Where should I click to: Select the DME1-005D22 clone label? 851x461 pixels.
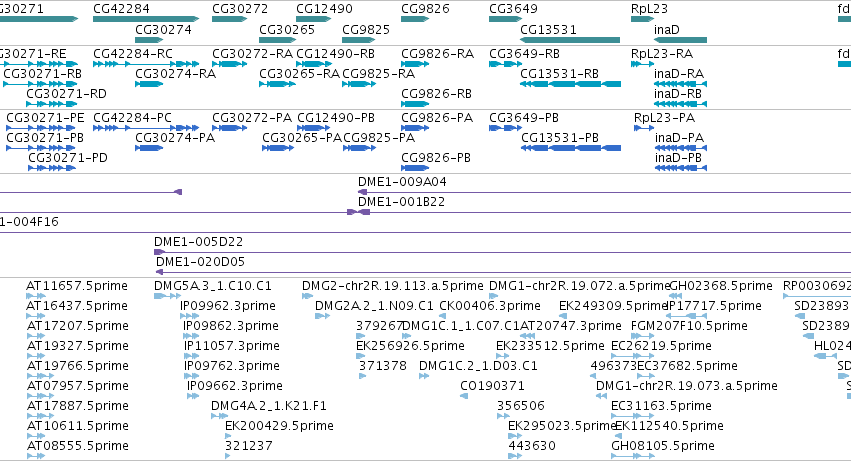pos(199,242)
